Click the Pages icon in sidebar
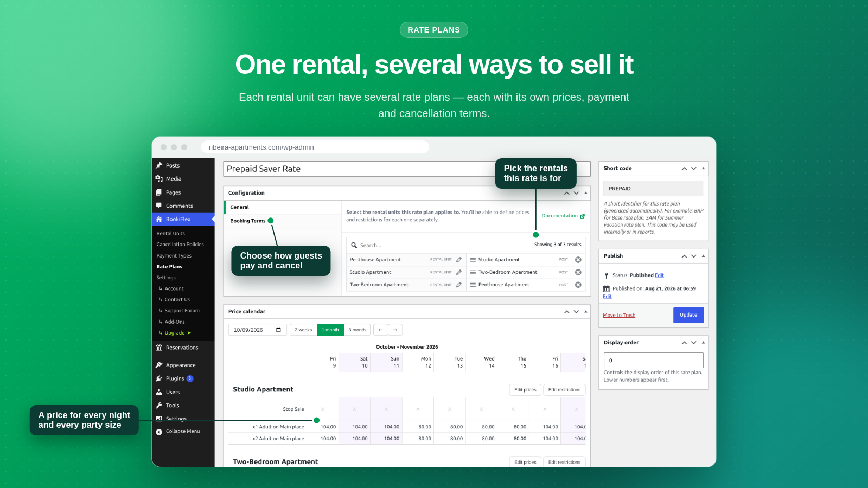Screen dimensions: 868x488 pyautogui.click(x=159, y=192)
